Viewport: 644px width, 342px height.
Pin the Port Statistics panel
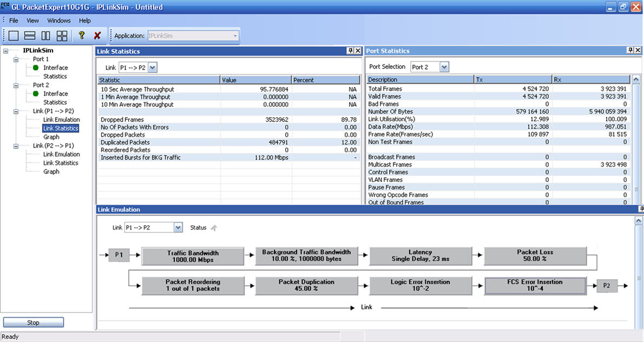click(x=630, y=50)
